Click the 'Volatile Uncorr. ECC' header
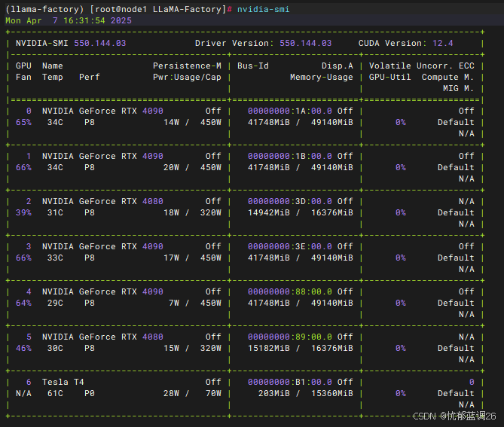 (x=421, y=66)
